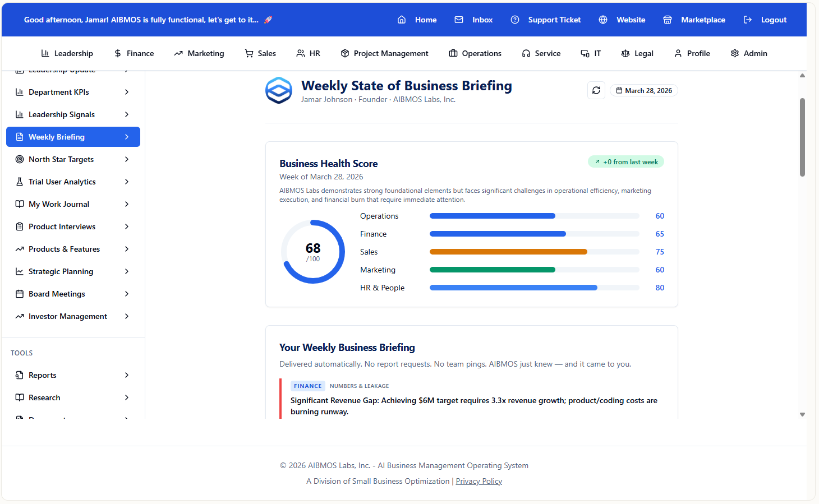Click the Leadership bar chart icon
The image size is (819, 504).
[45, 53]
